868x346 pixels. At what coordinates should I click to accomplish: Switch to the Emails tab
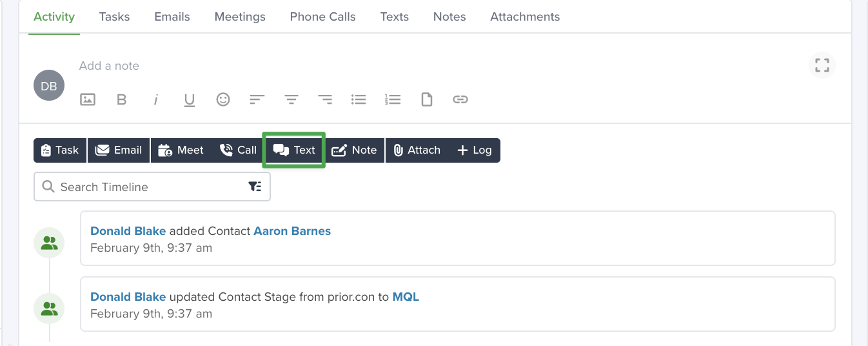[172, 17]
